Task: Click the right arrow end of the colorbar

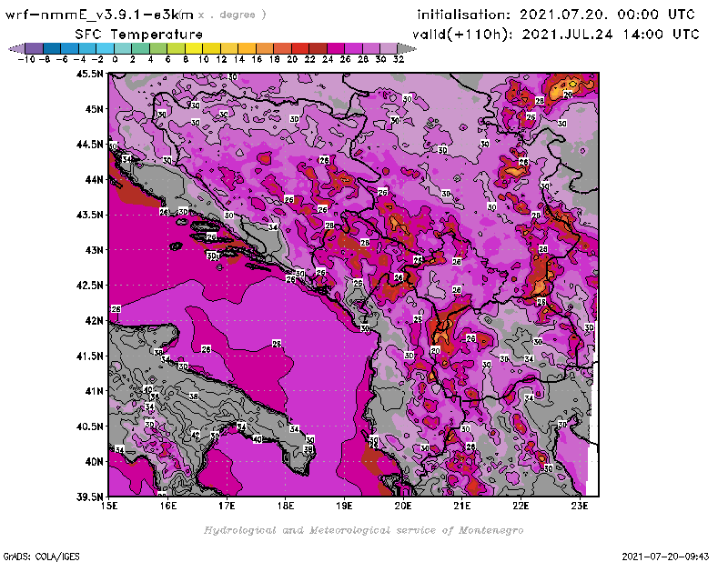Action: point(408,48)
